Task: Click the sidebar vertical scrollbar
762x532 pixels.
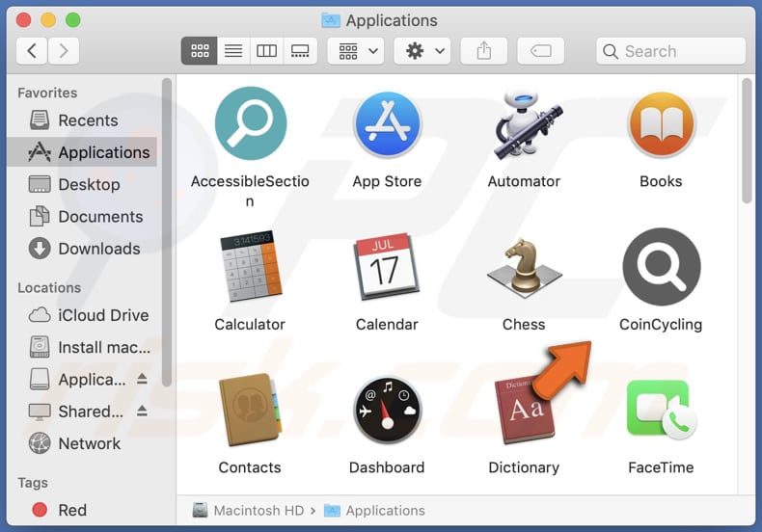Action: (167, 232)
